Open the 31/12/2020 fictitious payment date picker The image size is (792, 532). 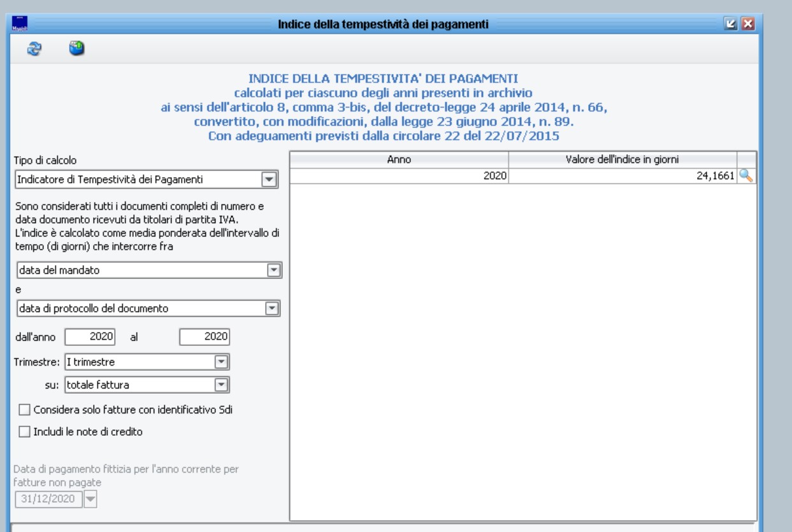pyautogui.click(x=90, y=500)
